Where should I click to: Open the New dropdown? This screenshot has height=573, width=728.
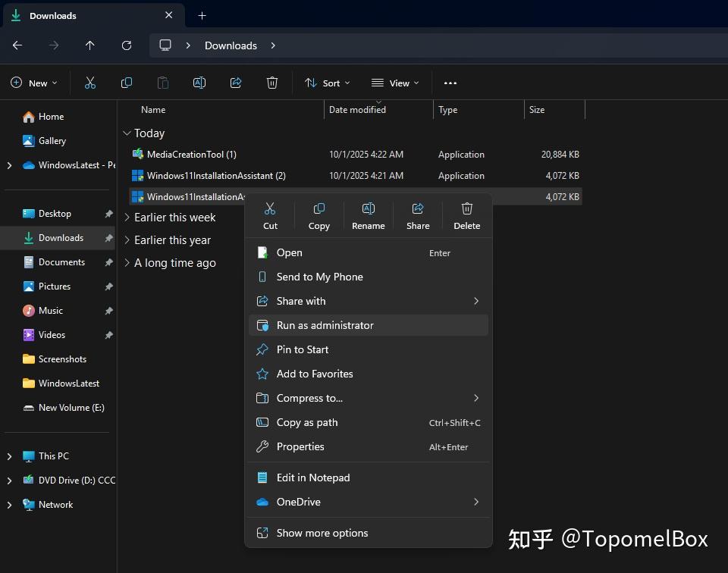coord(34,83)
